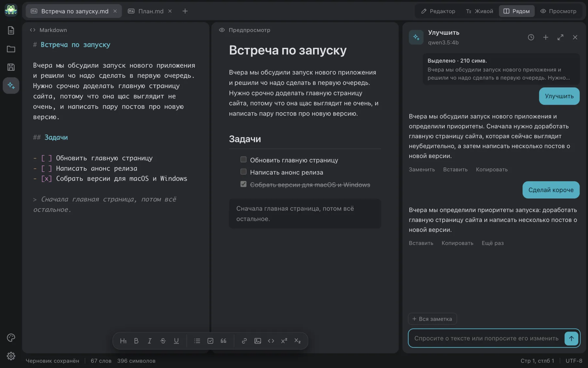The width and height of the screenshot is (588, 368).
Task: Open the documents icon in the sidebar
Action: (11, 30)
